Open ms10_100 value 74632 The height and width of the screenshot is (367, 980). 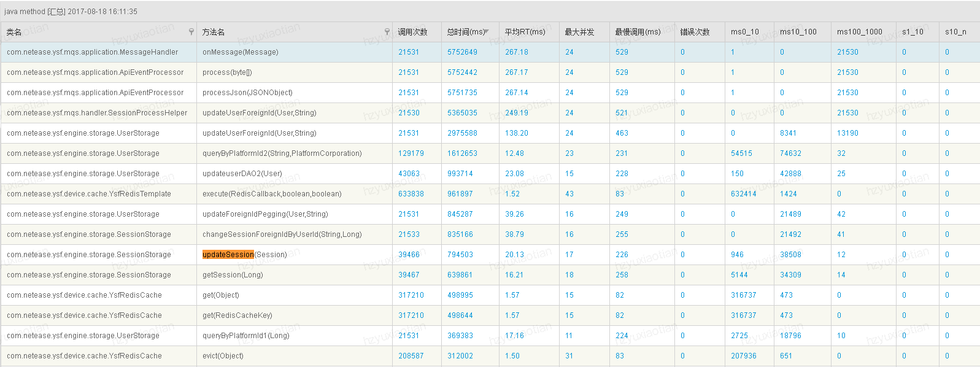[x=790, y=153]
